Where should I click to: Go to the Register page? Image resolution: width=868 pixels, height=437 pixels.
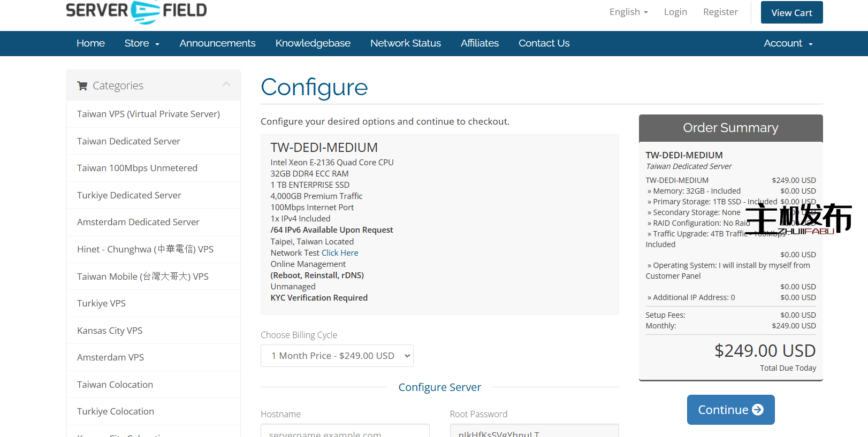720,12
